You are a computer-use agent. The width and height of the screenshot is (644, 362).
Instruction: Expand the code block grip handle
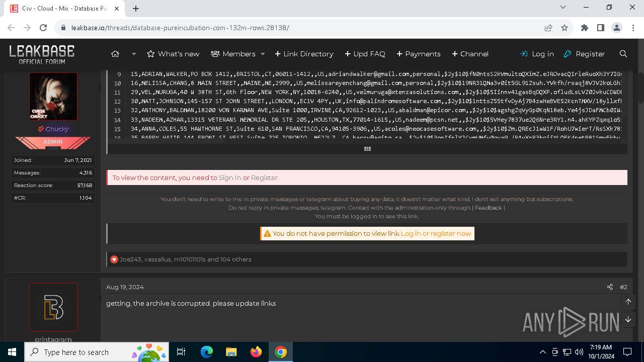click(367, 149)
